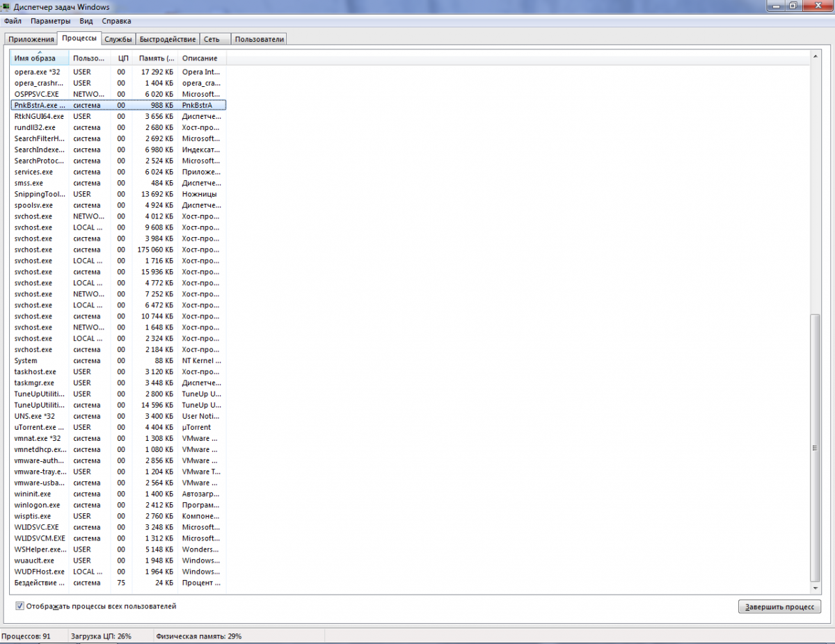Viewport: 835px width, 644px height.
Task: Select the Процессы tab
Action: (x=79, y=38)
